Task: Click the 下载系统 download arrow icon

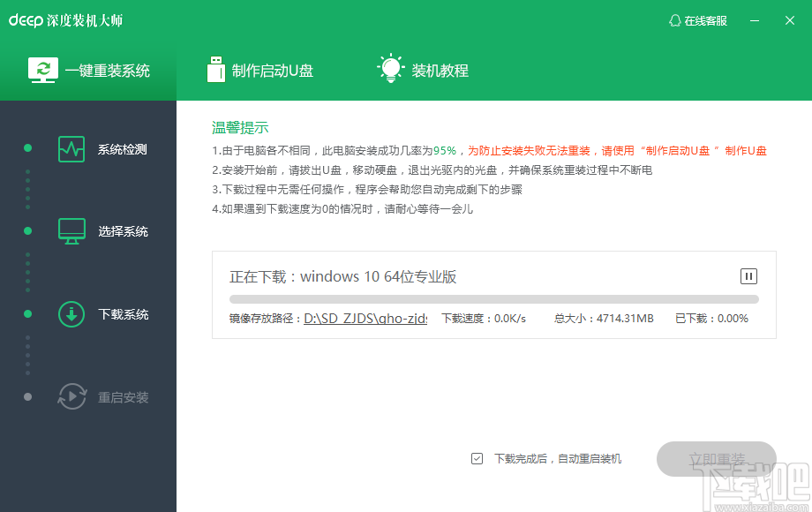Action: pos(71,313)
